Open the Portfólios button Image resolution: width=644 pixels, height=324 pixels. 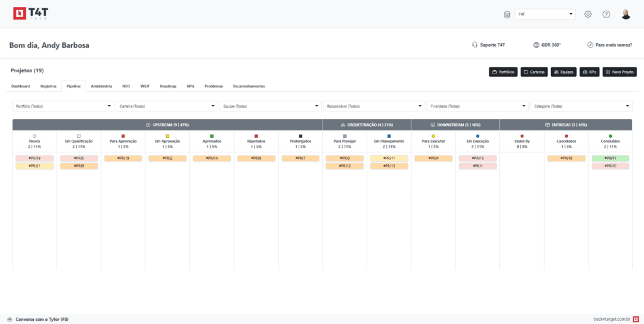(x=503, y=72)
